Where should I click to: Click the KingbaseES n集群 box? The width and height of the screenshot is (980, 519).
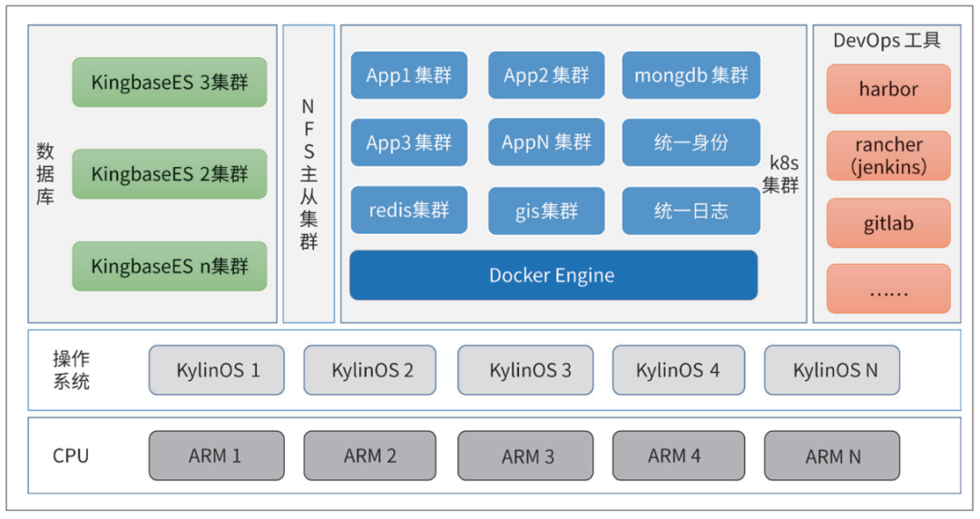pyautogui.click(x=170, y=267)
